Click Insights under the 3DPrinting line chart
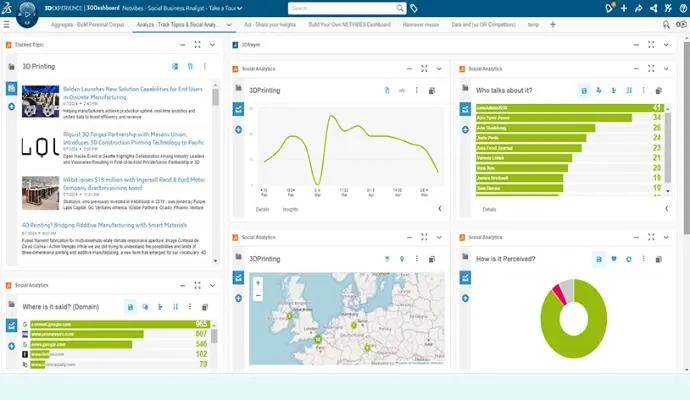 tap(290, 209)
